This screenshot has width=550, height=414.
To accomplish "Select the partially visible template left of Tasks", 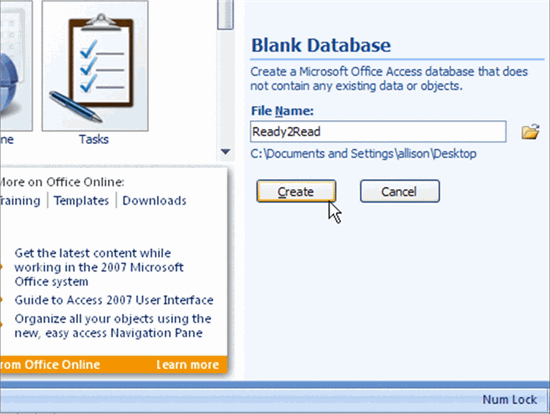I will tap(16, 66).
